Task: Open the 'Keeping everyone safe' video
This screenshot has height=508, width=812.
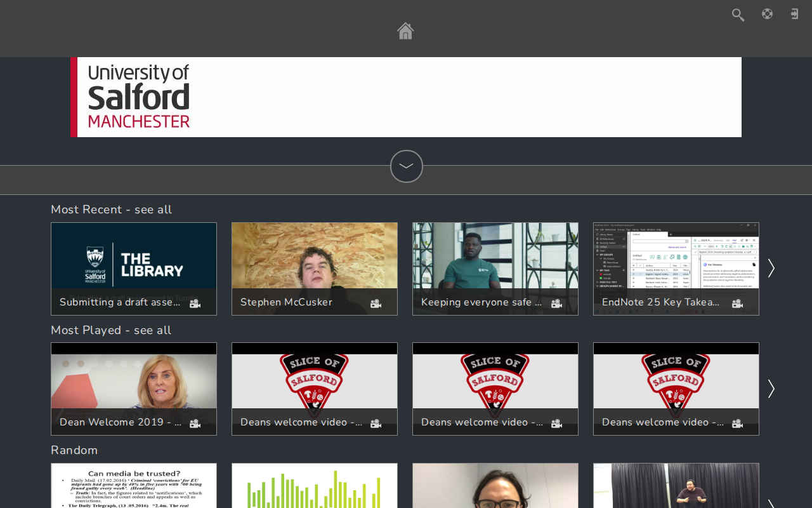Action: [x=495, y=269]
